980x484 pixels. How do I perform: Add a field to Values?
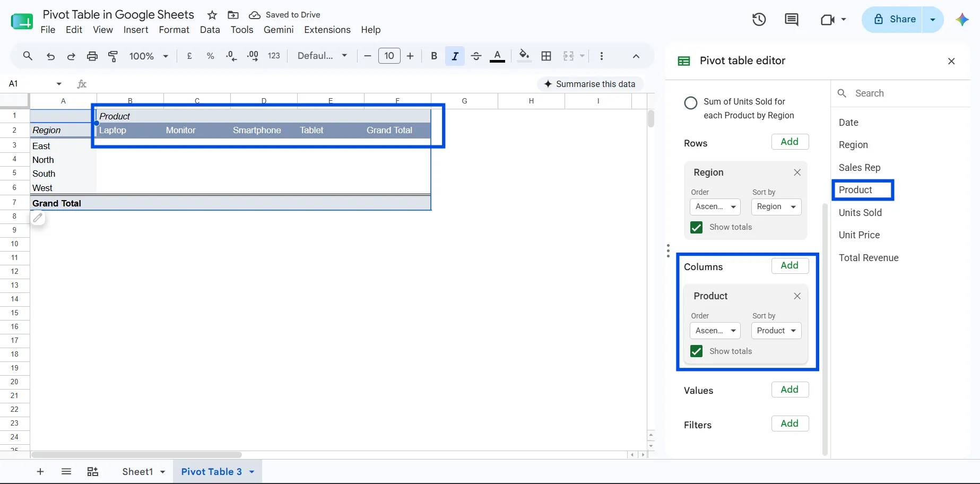click(790, 390)
